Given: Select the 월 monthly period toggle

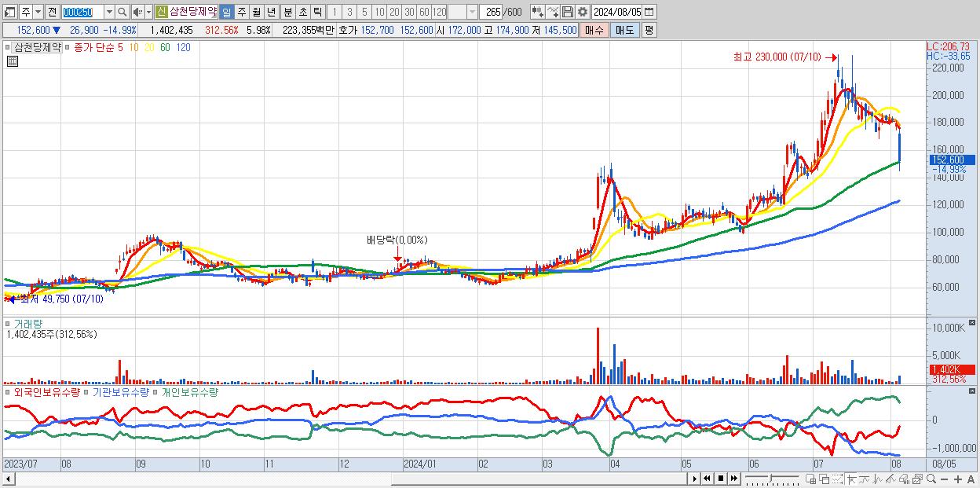Looking at the screenshot, I should [256, 12].
